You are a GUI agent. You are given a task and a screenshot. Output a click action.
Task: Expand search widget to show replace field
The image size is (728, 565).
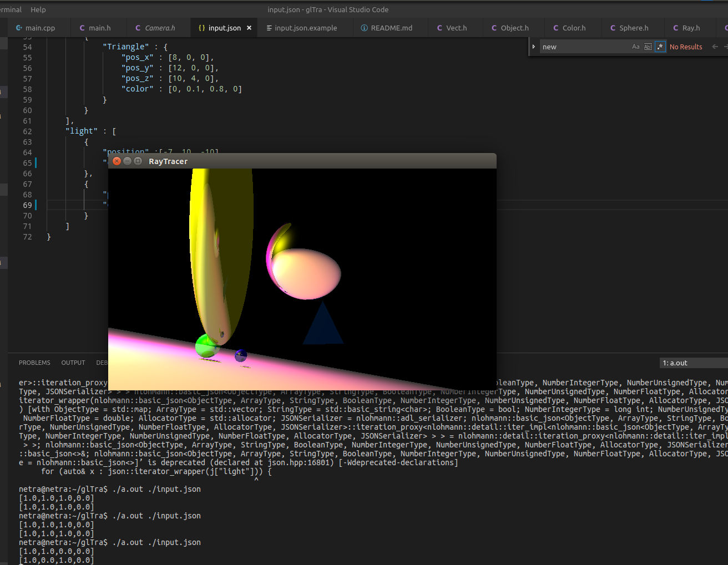(533, 47)
